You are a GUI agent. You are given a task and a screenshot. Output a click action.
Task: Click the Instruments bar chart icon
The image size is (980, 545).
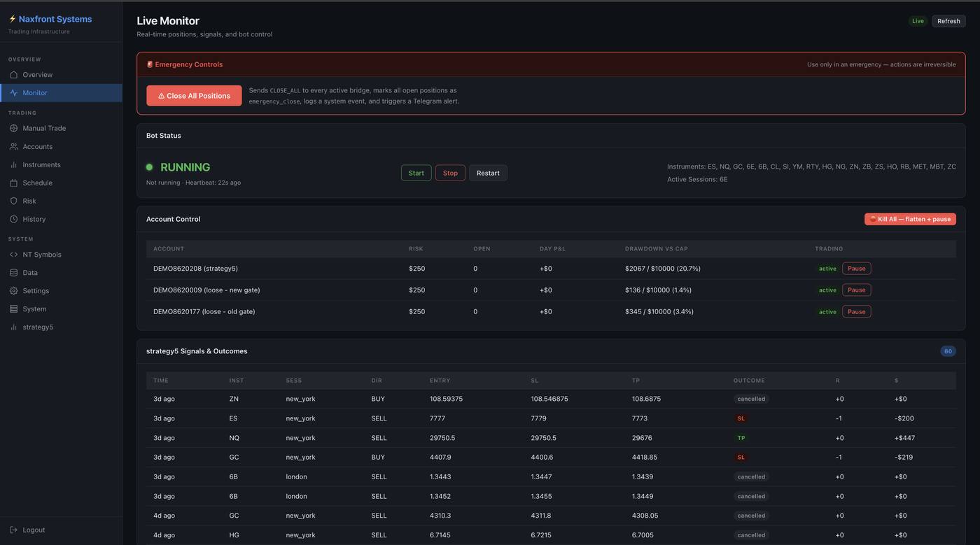point(13,165)
